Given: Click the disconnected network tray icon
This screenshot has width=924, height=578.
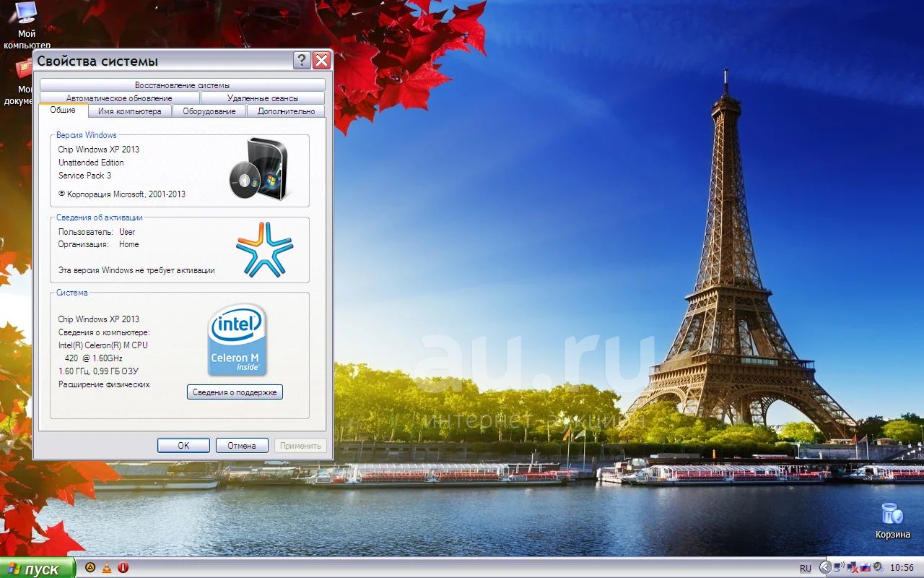Looking at the screenshot, I should 852,568.
